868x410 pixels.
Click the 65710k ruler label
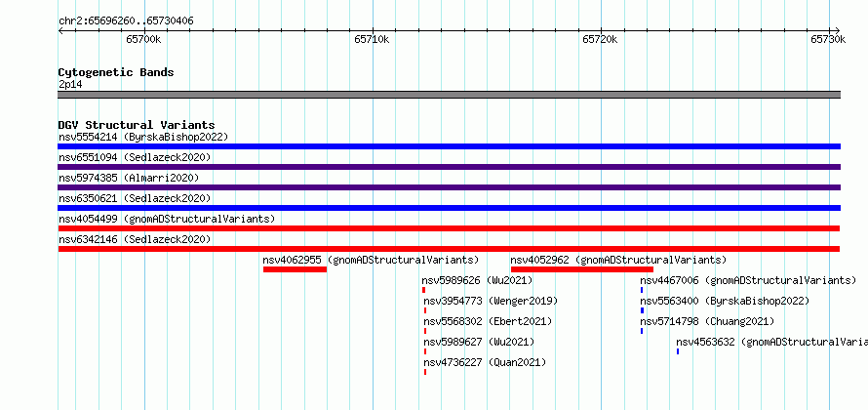click(372, 39)
